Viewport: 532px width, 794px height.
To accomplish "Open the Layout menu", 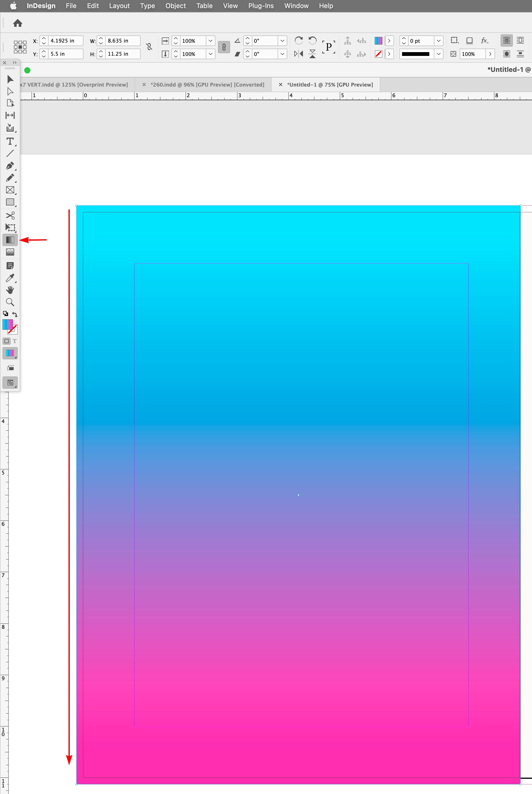I will 119,6.
